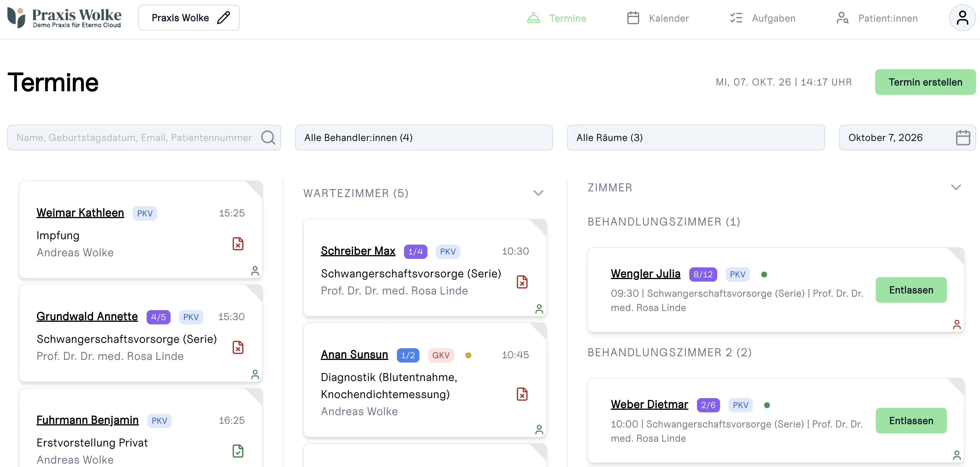Image resolution: width=980 pixels, height=467 pixels.
Task: Click green person icon on Grundwald Annette card
Action: click(x=255, y=374)
